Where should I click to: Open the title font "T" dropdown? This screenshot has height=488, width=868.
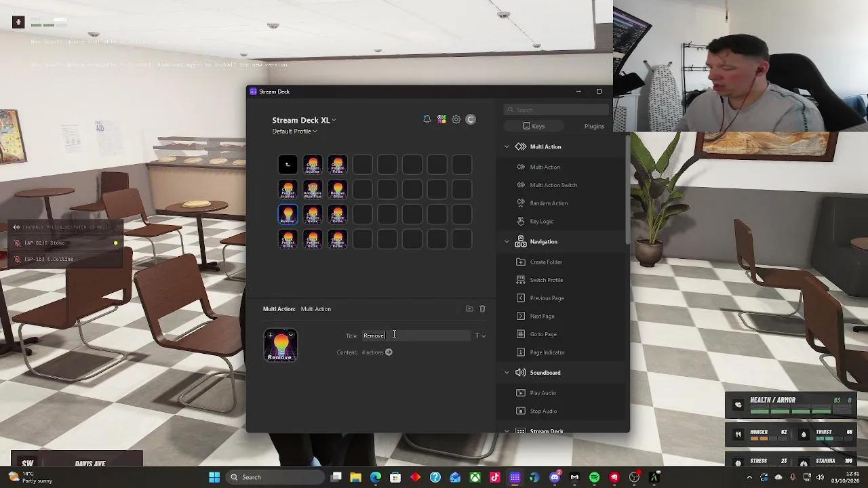[479, 335]
